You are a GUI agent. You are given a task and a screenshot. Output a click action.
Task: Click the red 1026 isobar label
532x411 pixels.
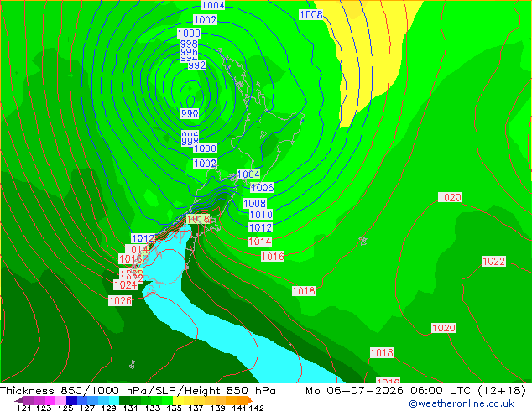(120, 301)
